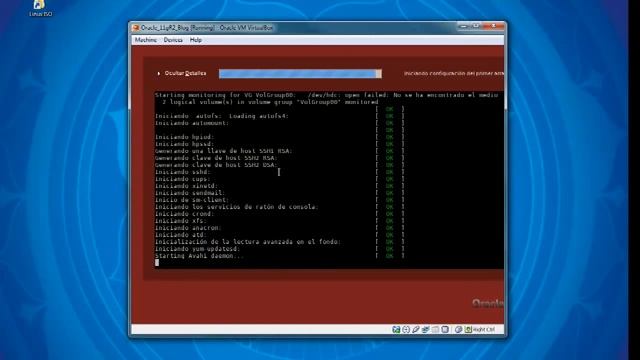Click the 'Iniciando sshd:' console line
Image resolution: width=640 pixels, height=360 pixels.
point(183,172)
